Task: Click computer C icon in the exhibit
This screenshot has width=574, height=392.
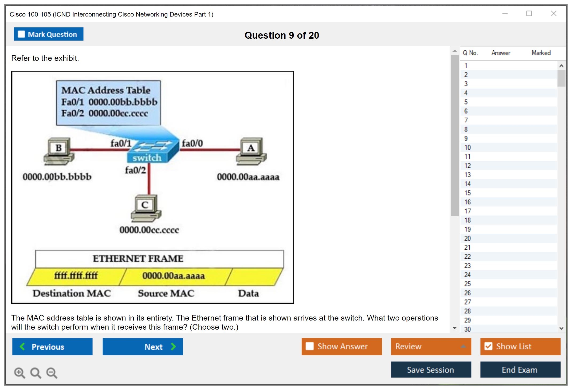Action: [x=146, y=208]
